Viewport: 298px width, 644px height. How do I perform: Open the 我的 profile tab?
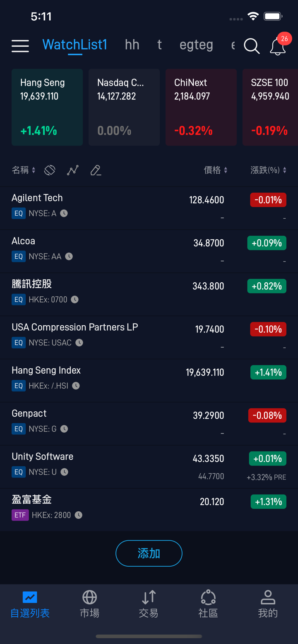pos(268,604)
